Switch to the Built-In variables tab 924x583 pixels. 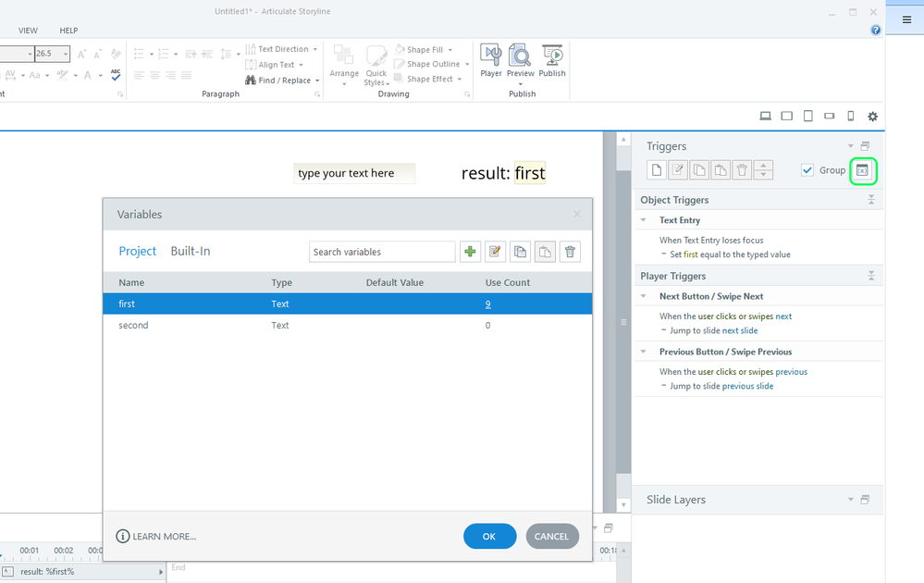[x=190, y=251]
